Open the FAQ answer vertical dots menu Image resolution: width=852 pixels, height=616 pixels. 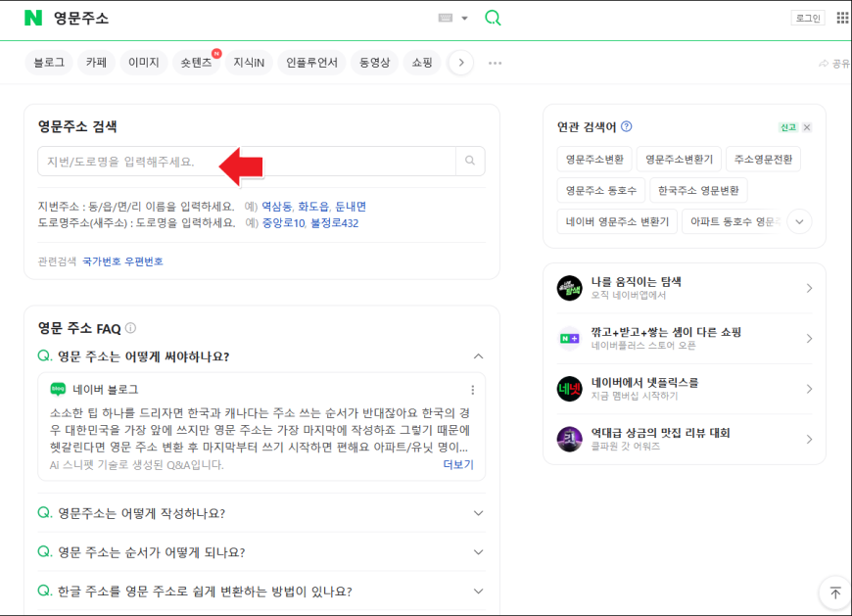pyautogui.click(x=473, y=390)
